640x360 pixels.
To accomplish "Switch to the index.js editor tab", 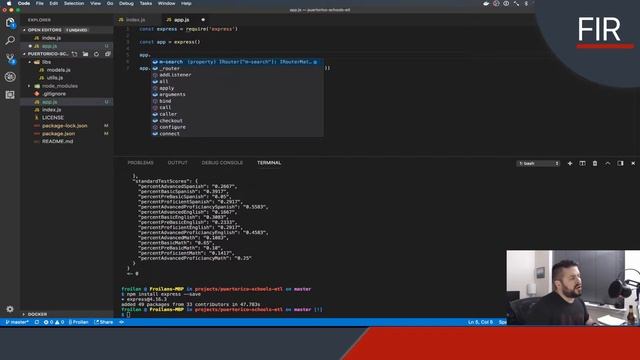I will [x=136, y=20].
